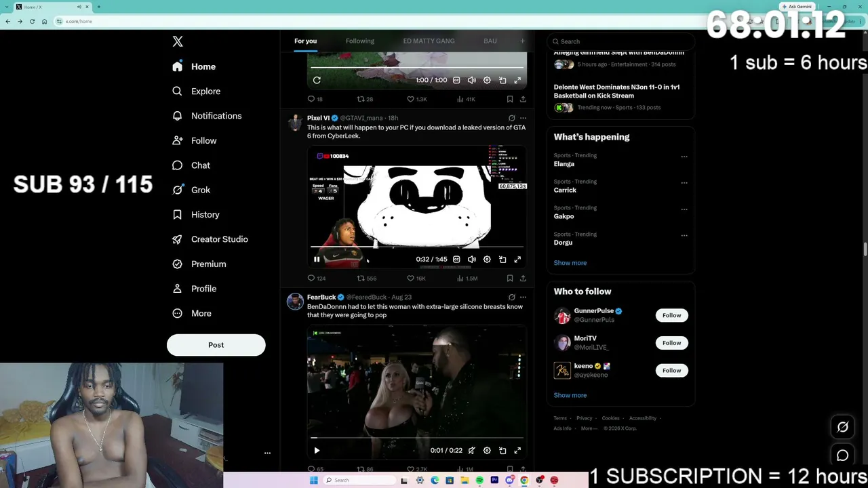Open options for the Carrick trend
868x488 pixels.
[x=684, y=182]
